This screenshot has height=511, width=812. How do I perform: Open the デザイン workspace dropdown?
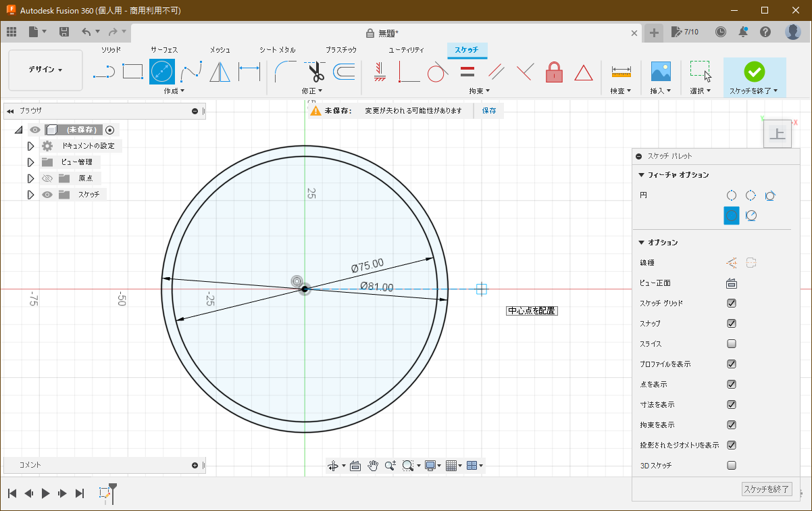[x=45, y=70]
